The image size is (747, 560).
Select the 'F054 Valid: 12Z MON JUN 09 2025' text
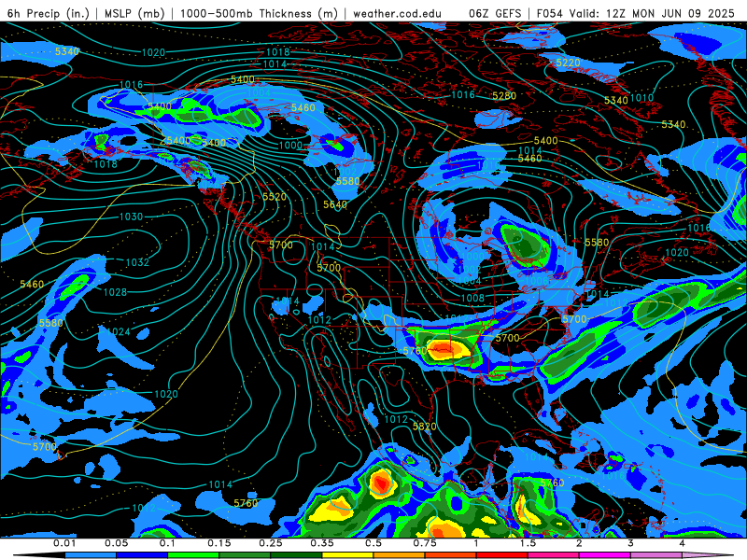[636, 13]
